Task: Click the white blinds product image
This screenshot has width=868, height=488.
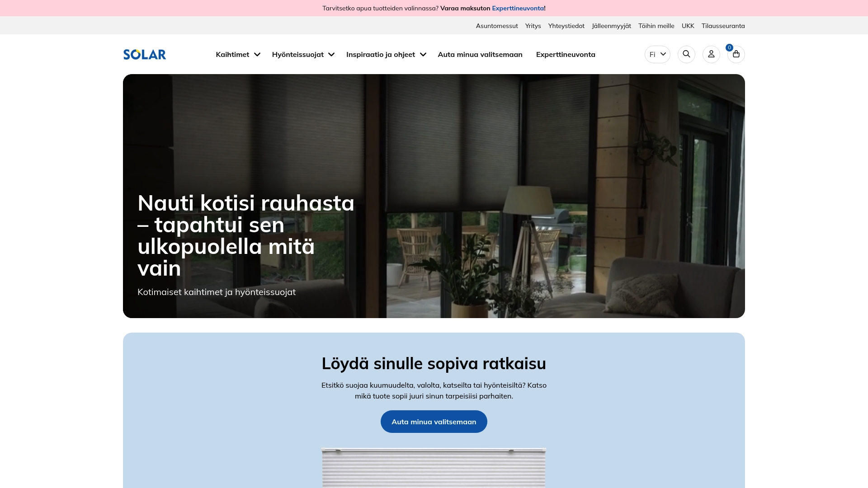Action: click(434, 468)
